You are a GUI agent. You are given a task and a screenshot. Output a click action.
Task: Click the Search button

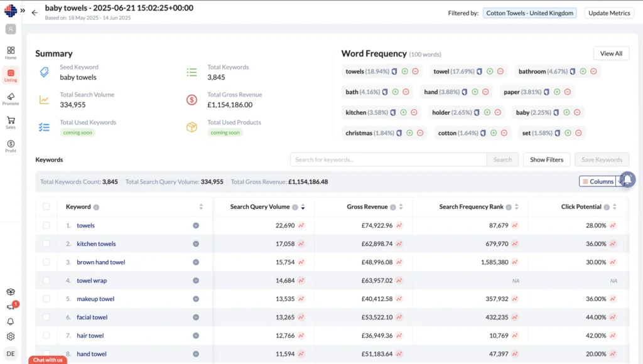coord(502,159)
